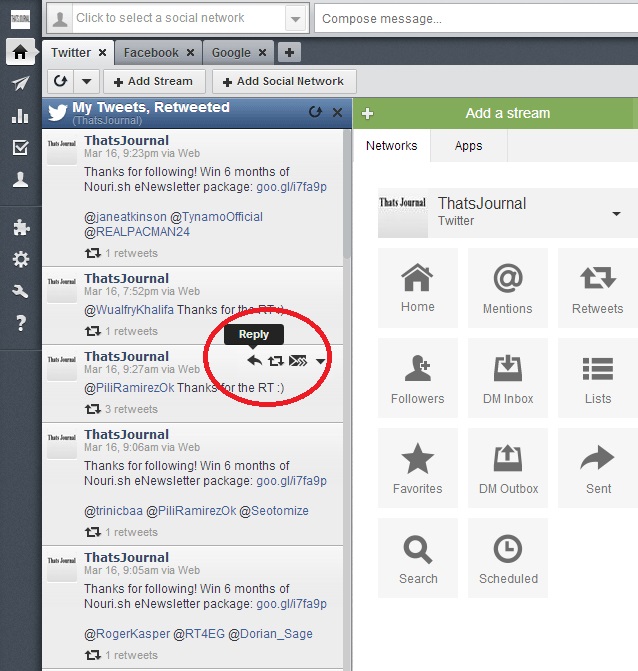This screenshot has width=638, height=671.
Task: Open the @WualfryKhalifa mention link
Action: tap(129, 310)
